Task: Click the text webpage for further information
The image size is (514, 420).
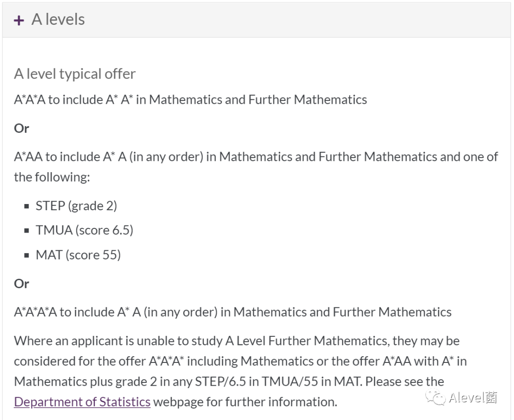Action: (245, 402)
